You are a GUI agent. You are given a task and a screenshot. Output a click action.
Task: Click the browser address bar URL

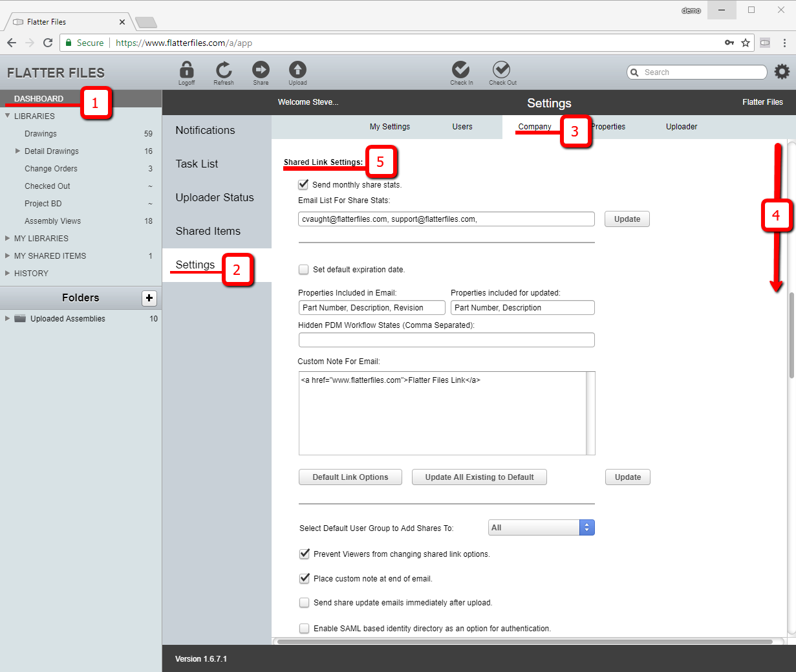click(x=184, y=43)
